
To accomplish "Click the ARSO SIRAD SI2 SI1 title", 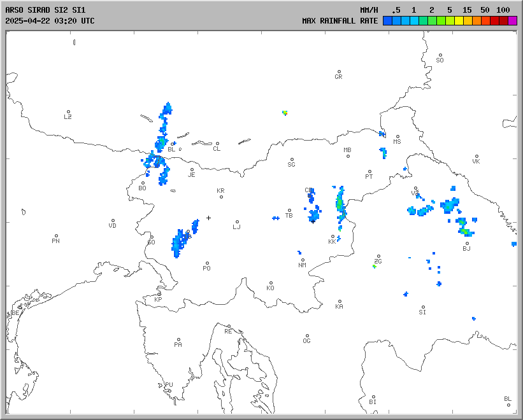I will tap(45, 10).
